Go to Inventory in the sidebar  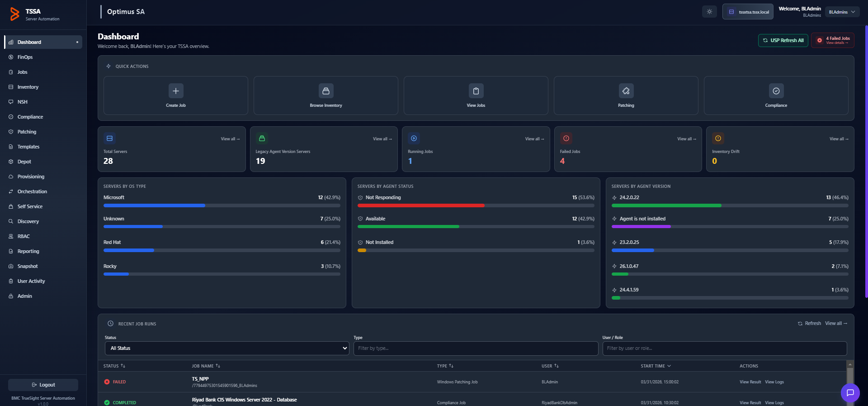pyautogui.click(x=43, y=87)
